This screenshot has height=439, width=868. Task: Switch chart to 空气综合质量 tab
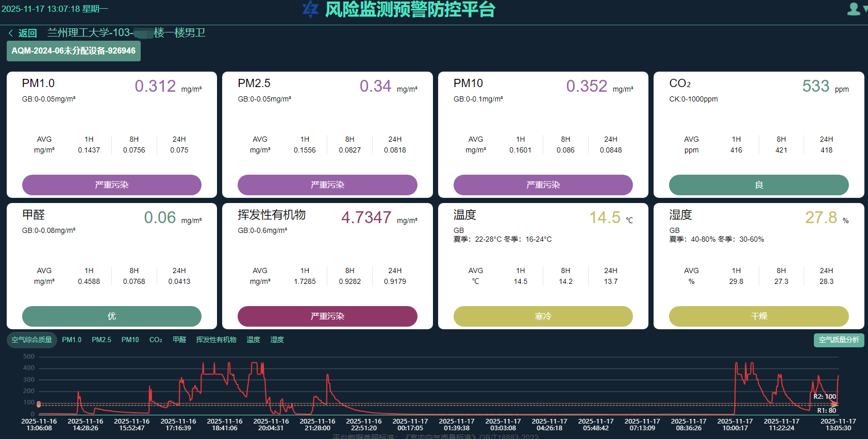31,340
